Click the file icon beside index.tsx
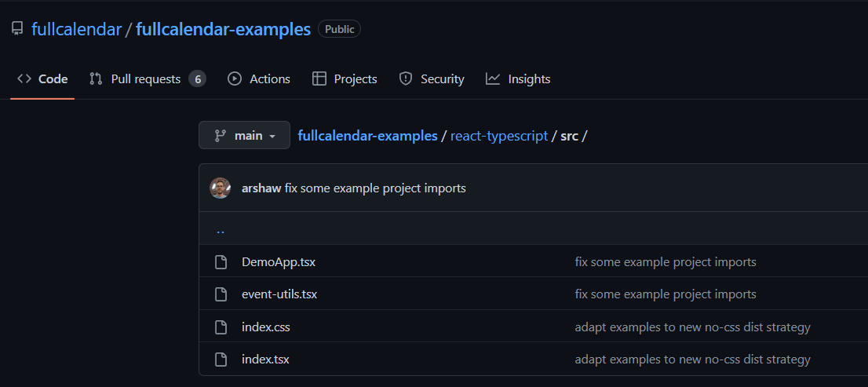Image resolution: width=868 pixels, height=387 pixels. (x=221, y=360)
